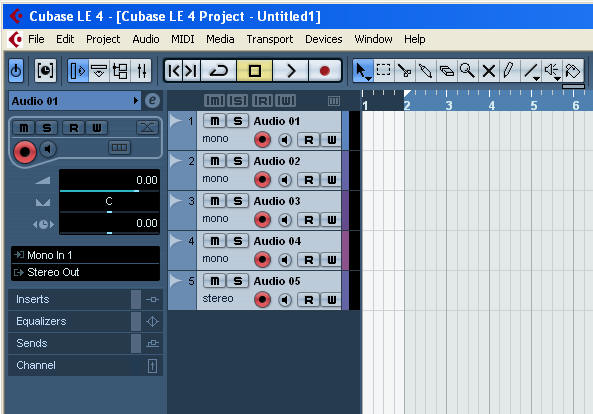Open the Pool window icon

click(120, 71)
